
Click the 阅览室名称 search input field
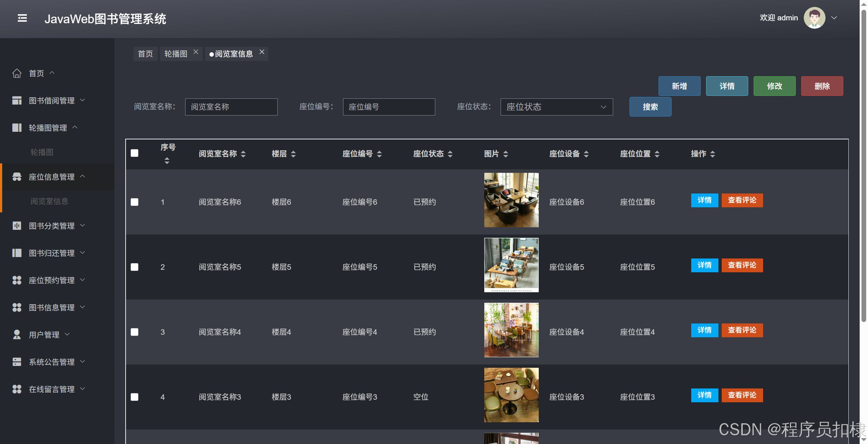[231, 107]
